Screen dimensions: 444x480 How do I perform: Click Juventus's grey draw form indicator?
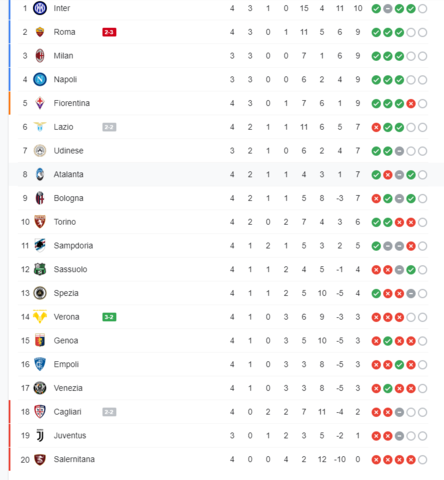pyautogui.click(x=399, y=436)
